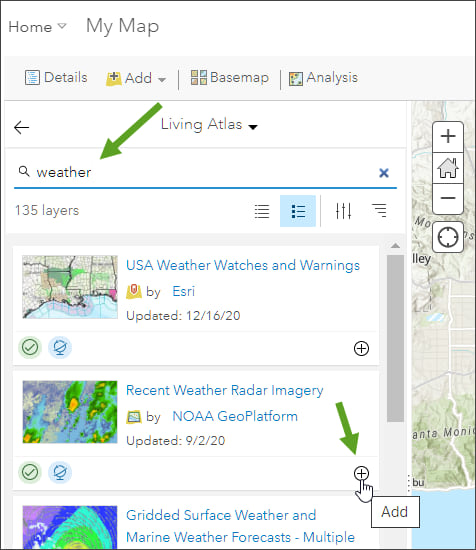The image size is (476, 550).
Task: Switch to detailed list view
Action: [x=298, y=211]
